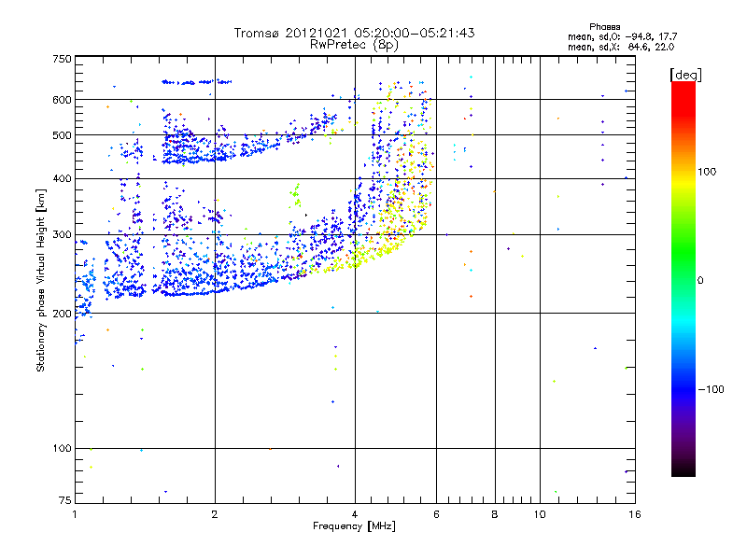Click the 'mean, sd,X: 84.6, 22.0' statistic
This screenshot has height=560, width=747.
tap(621, 47)
